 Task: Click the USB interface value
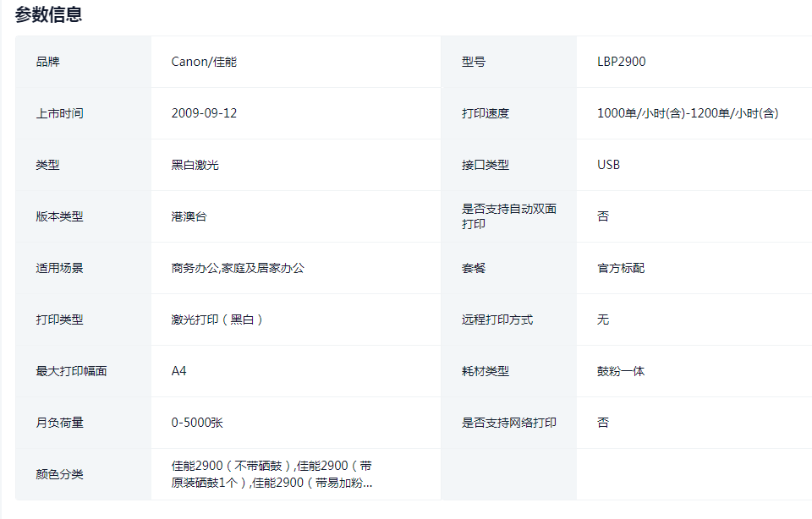[x=608, y=165]
